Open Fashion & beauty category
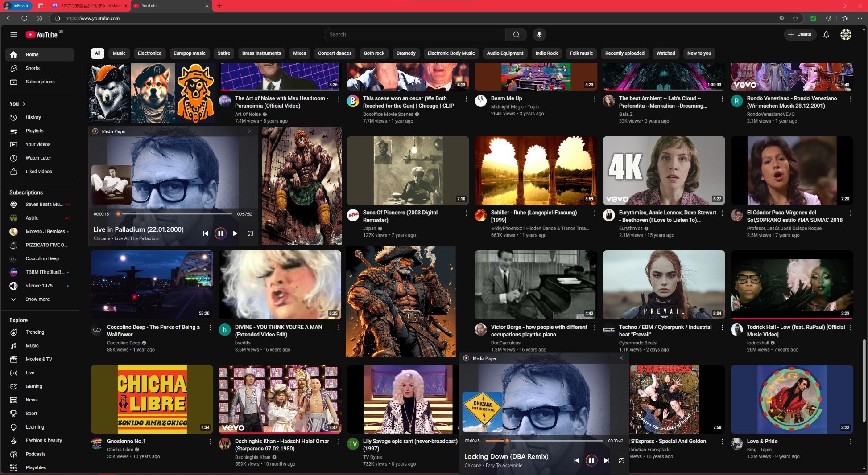 (40, 440)
